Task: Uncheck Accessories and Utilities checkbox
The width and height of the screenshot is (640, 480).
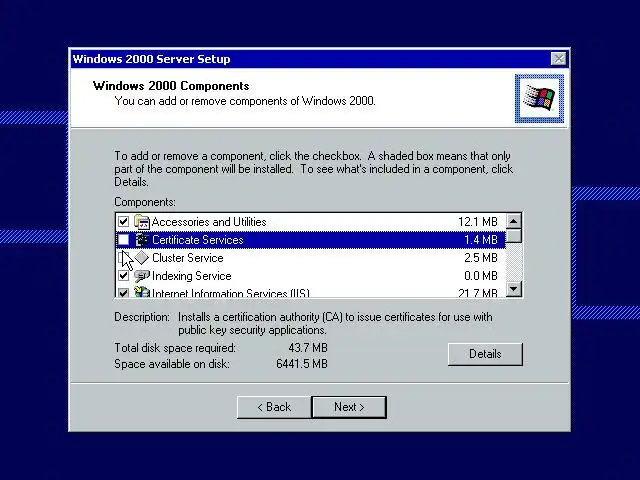Action: click(123, 222)
